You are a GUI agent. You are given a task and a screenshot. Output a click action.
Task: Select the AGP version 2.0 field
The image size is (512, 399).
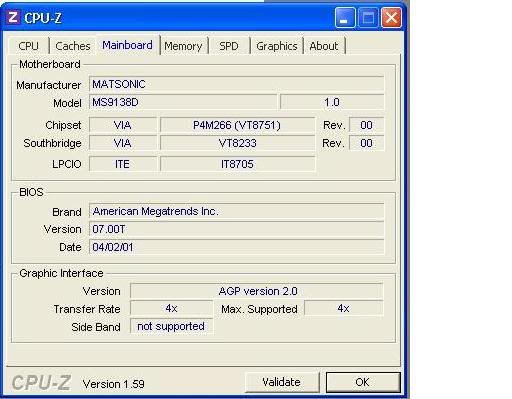coord(257,291)
